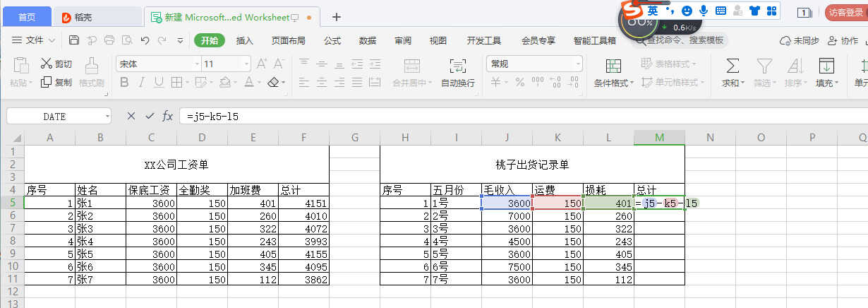Toggle center horizontal alignment
The height and width of the screenshot is (308, 868).
[x=322, y=82]
